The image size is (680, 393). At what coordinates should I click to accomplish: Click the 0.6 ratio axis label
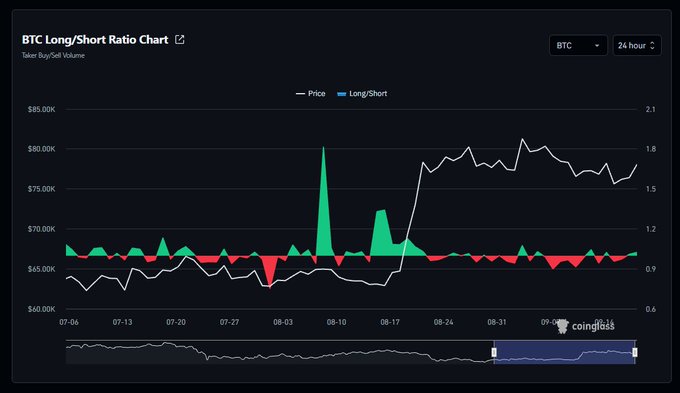click(651, 309)
